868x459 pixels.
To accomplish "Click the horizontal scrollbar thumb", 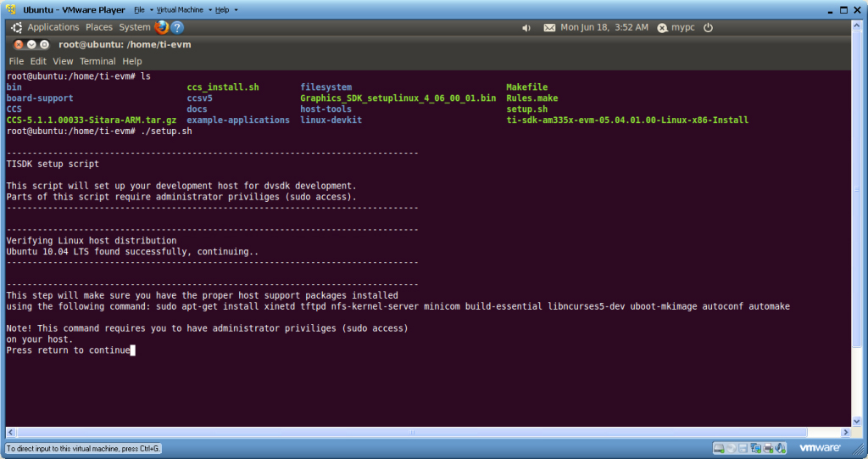I will click(x=411, y=433).
